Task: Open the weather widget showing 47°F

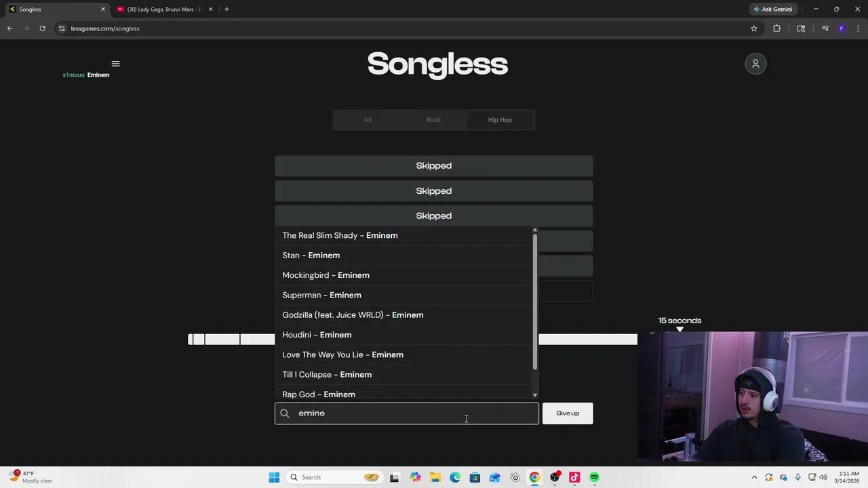Action: (31, 477)
